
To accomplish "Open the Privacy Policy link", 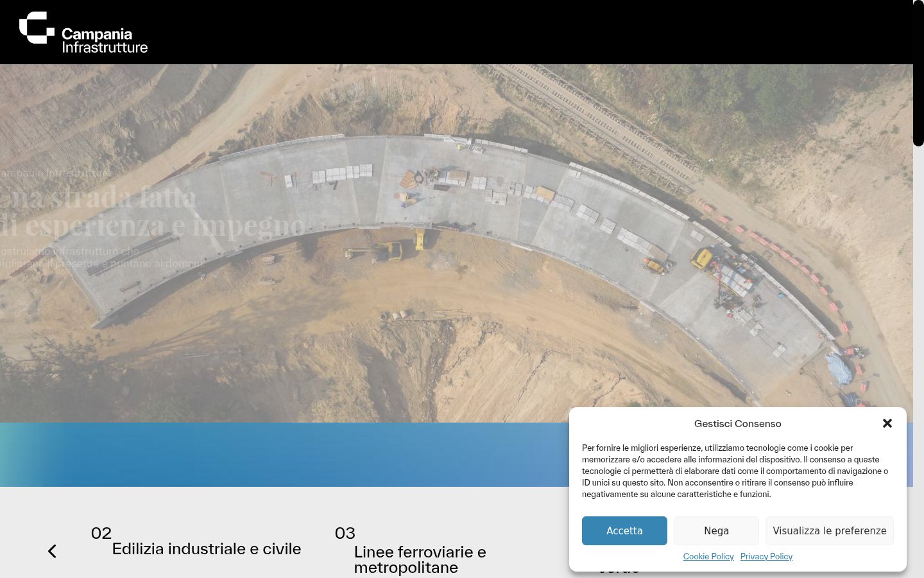I will (766, 556).
